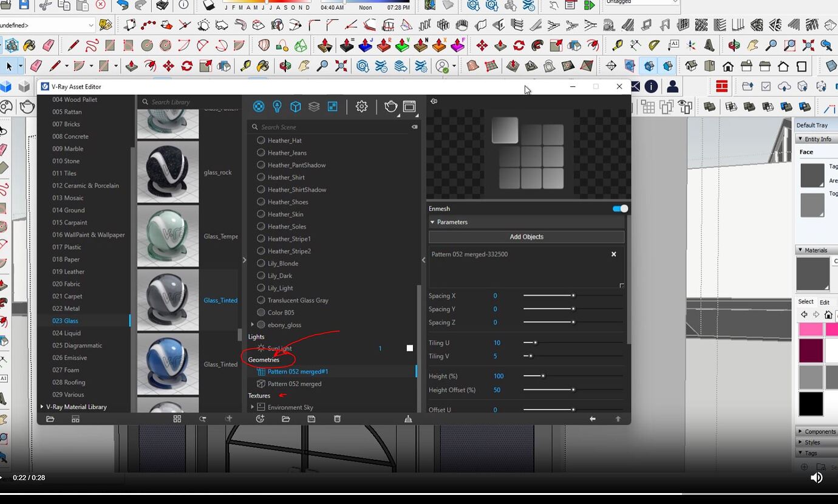The width and height of the screenshot is (838, 504).
Task: Remove Pattern 052 merged-332500 via X
Action: click(x=613, y=254)
